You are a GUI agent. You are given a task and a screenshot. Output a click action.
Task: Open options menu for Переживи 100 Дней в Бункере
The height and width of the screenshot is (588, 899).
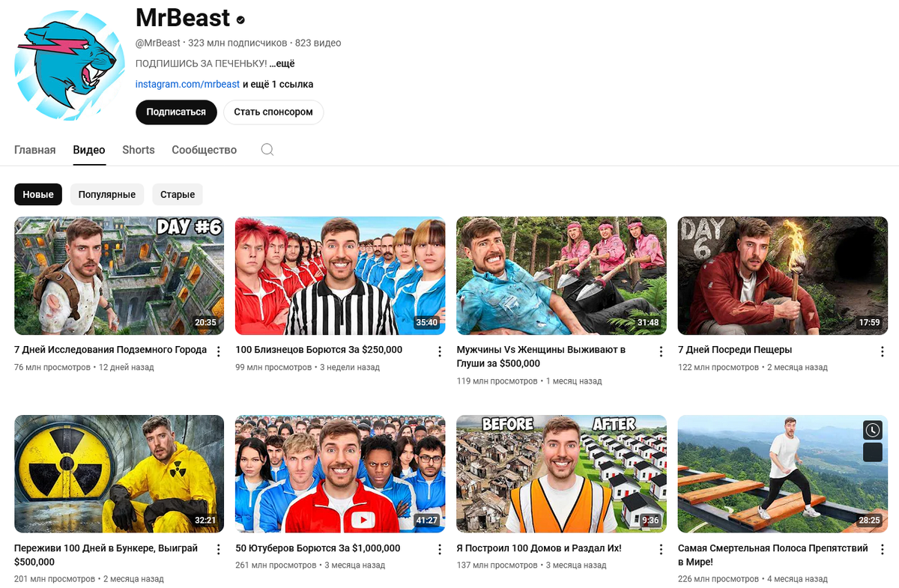[219, 550]
